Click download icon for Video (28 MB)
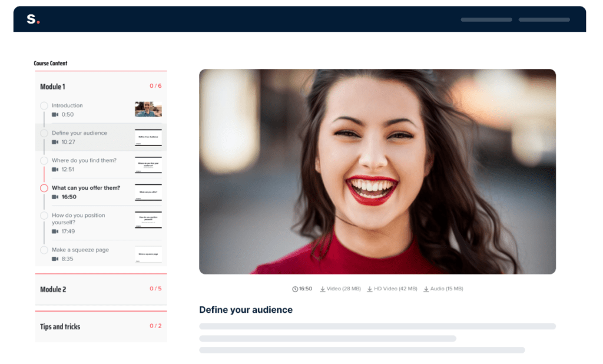603x364 pixels. point(323,289)
